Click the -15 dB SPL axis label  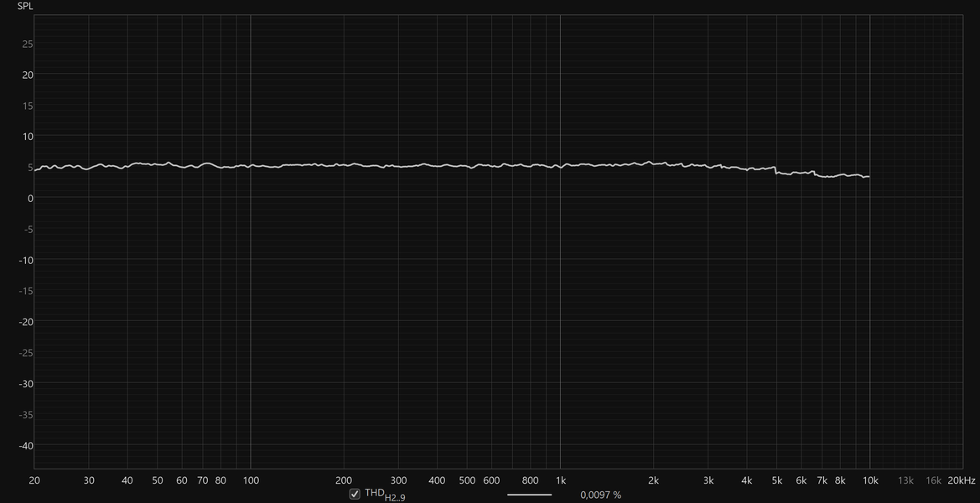point(25,291)
